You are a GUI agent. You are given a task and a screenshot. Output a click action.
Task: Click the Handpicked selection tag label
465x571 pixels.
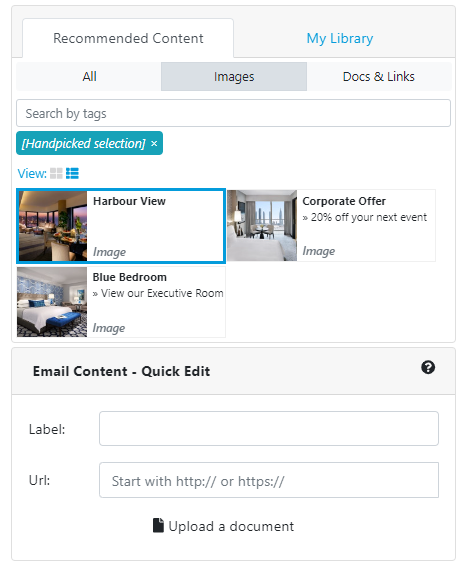[x=83, y=143]
